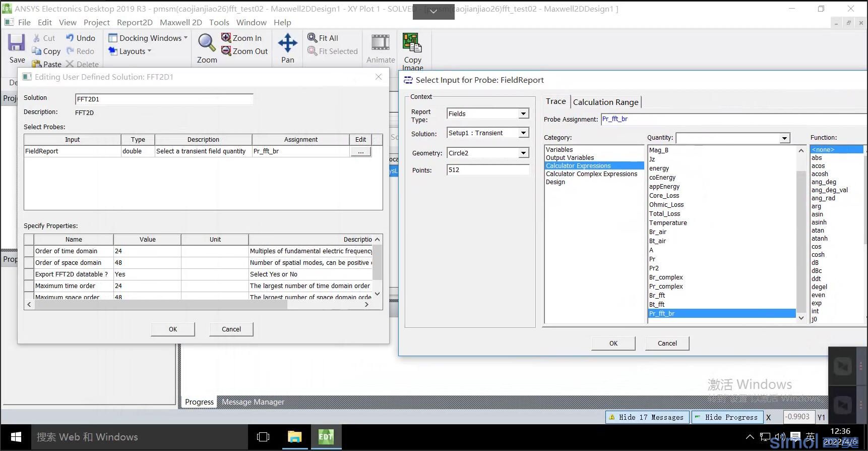Click the FieldReport edit ellipsis button
The image size is (868, 451).
[x=361, y=151]
